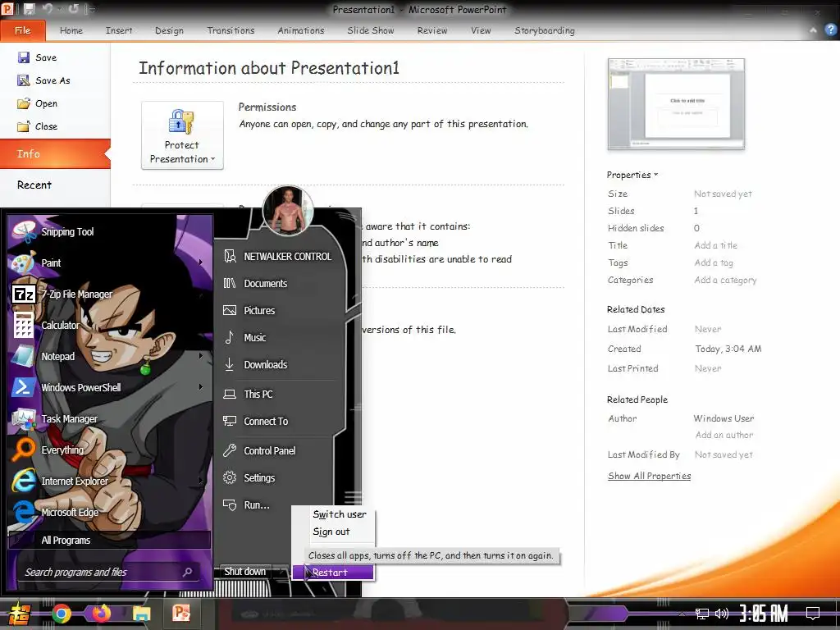
Task: Customize Quick Access Toolbar dropdown
Action: pyautogui.click(x=92, y=9)
